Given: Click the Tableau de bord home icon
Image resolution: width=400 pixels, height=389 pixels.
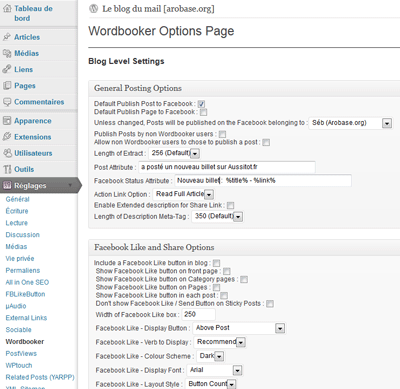Looking at the screenshot, I should coord(7,9).
